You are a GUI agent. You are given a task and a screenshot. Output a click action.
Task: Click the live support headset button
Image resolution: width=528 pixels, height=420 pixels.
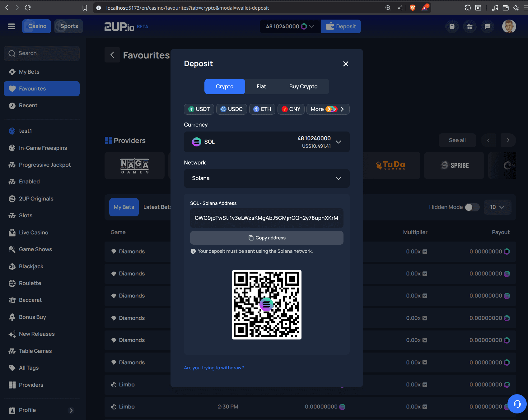[x=517, y=404]
